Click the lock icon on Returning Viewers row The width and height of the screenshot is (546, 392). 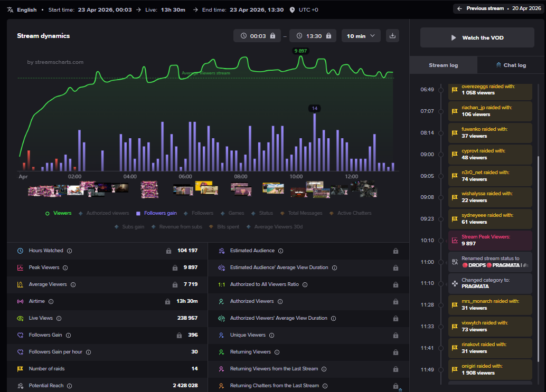pos(396,352)
